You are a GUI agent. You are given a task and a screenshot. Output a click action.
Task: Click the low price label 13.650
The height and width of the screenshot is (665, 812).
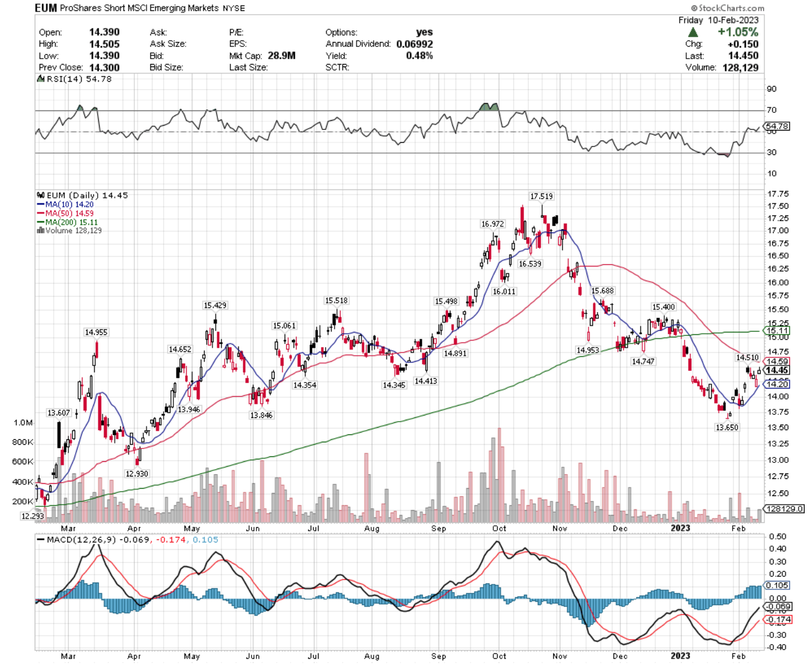pyautogui.click(x=727, y=428)
